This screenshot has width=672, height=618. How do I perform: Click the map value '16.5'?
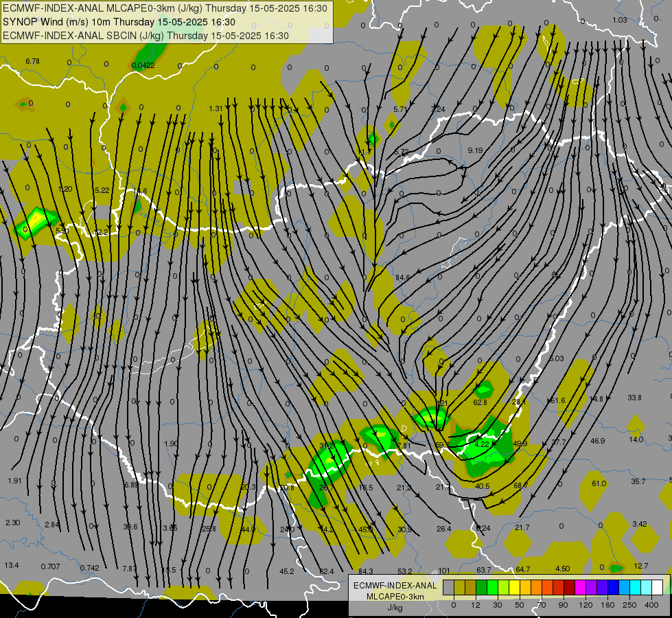[366, 488]
